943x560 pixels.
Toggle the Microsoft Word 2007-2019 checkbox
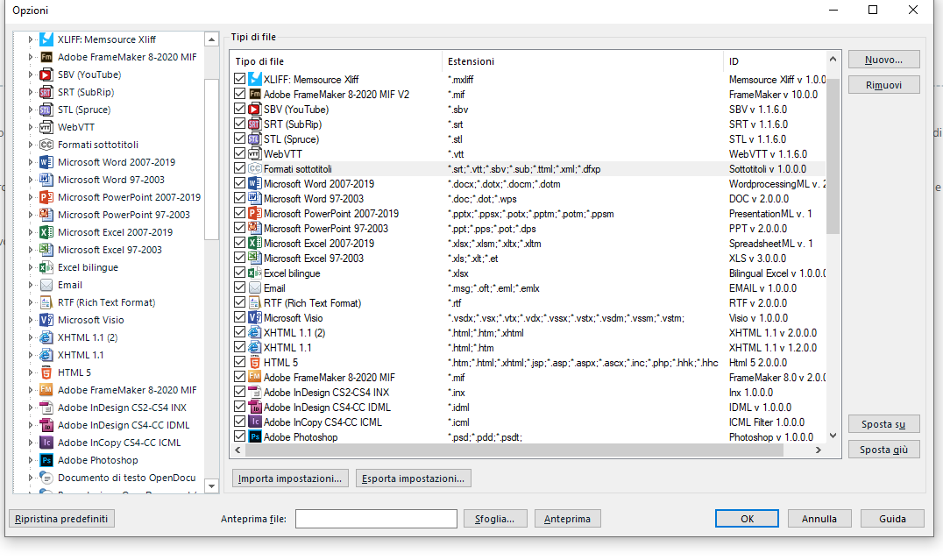click(240, 183)
